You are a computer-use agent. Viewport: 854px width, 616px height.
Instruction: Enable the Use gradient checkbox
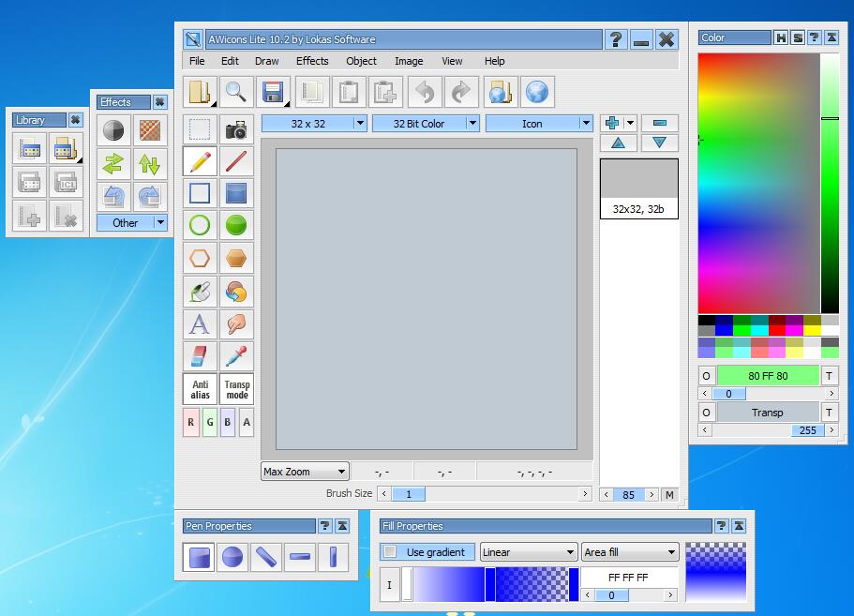tap(391, 552)
